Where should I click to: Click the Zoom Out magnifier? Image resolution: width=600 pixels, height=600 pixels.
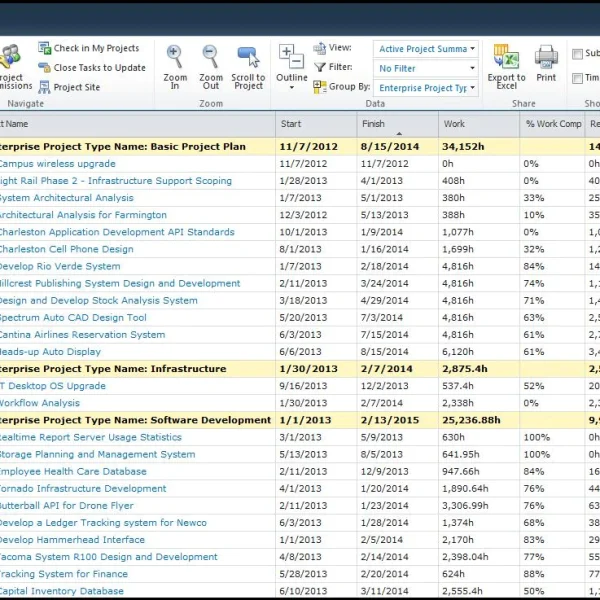click(x=210, y=57)
